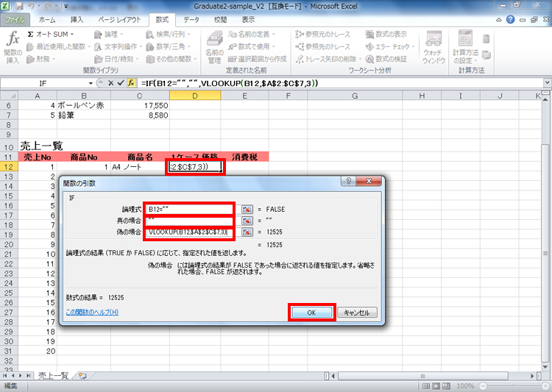Open the Text (文字列操作) functions list
The image size is (552, 392).
coord(118,46)
